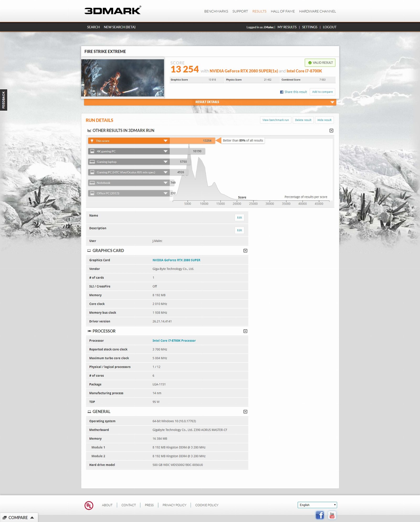This screenshot has width=420, height=522.
Task: Click the Compare stack icon
Action: click(x=4, y=518)
